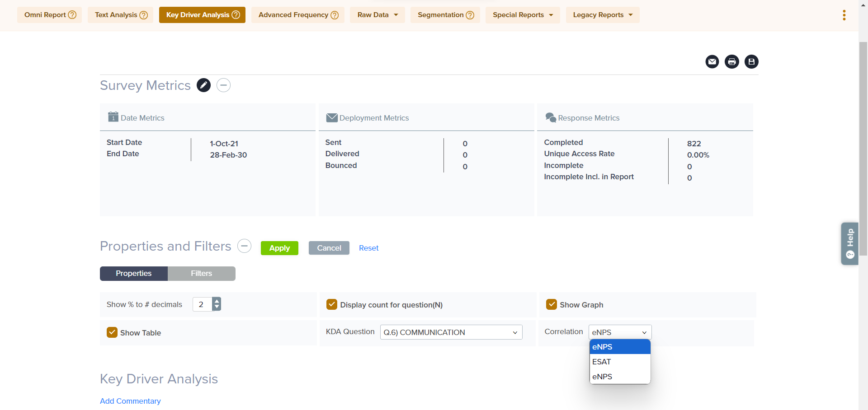Viewport: 868px width, 410px height.
Task: Disable the Show Table checkbox
Action: [x=112, y=333]
